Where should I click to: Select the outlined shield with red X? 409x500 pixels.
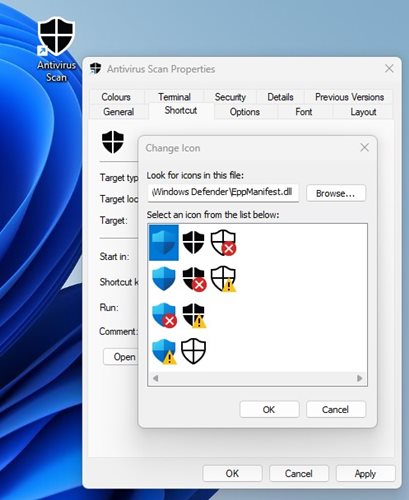(224, 242)
